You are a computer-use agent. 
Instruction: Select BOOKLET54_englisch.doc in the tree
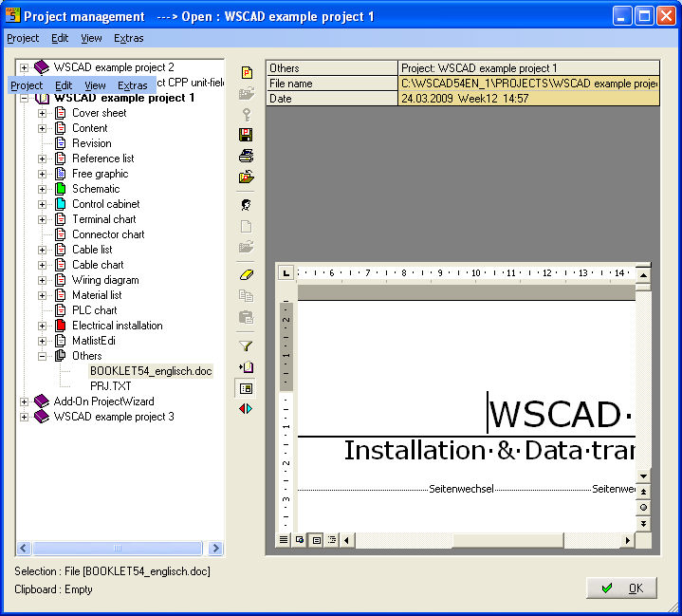point(151,371)
